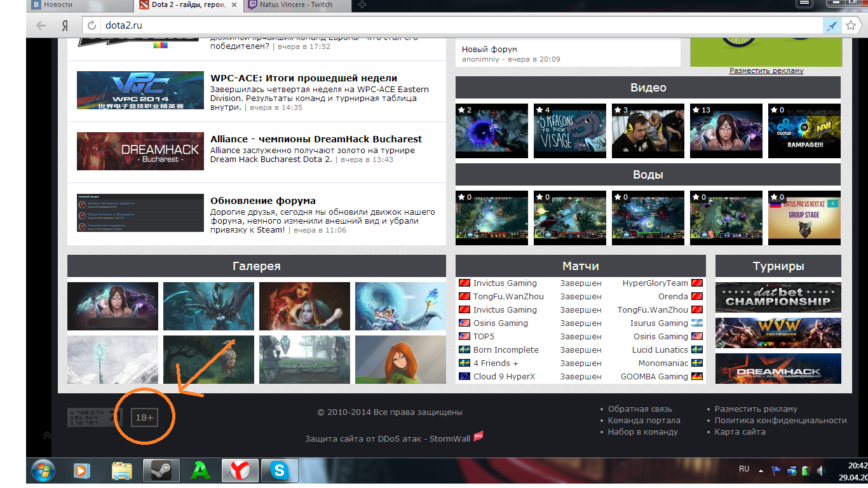Jump to top with the double-chevron arrow

[47, 435]
